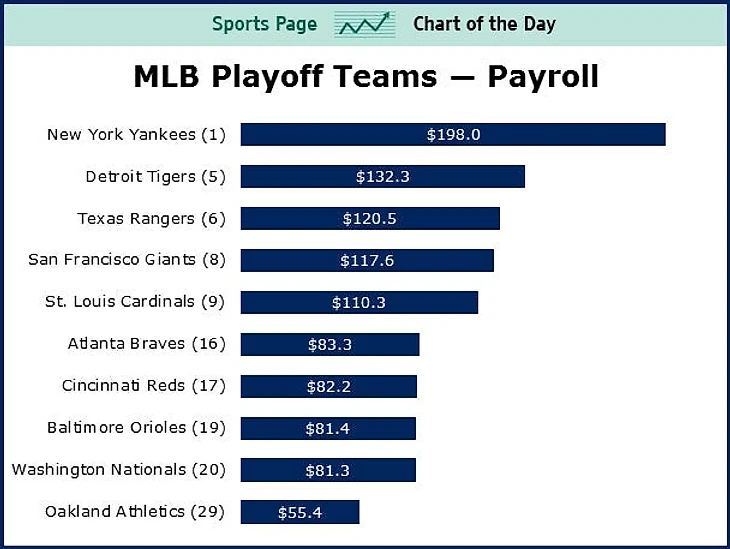The width and height of the screenshot is (730, 549).
Task: Click the Sports Page header text
Action: (264, 24)
